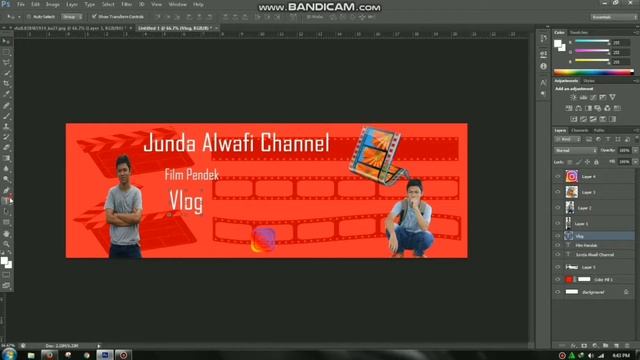Select the Clone Stamp tool
The height and width of the screenshot is (360, 640).
click(6, 127)
